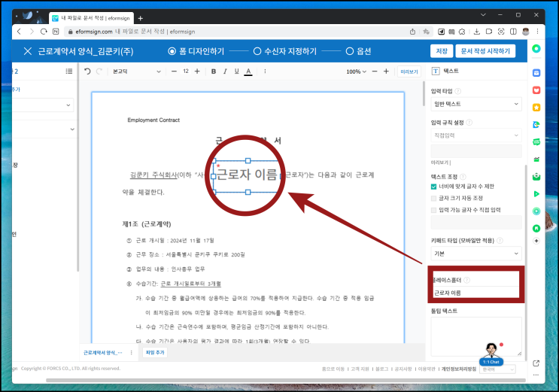Click the screen capture icon in toolbar
The height and width of the screenshot is (392, 559).
(x=501, y=32)
